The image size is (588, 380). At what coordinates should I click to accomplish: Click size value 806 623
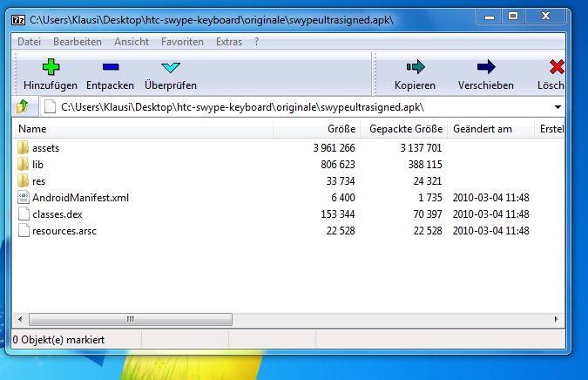pos(338,165)
